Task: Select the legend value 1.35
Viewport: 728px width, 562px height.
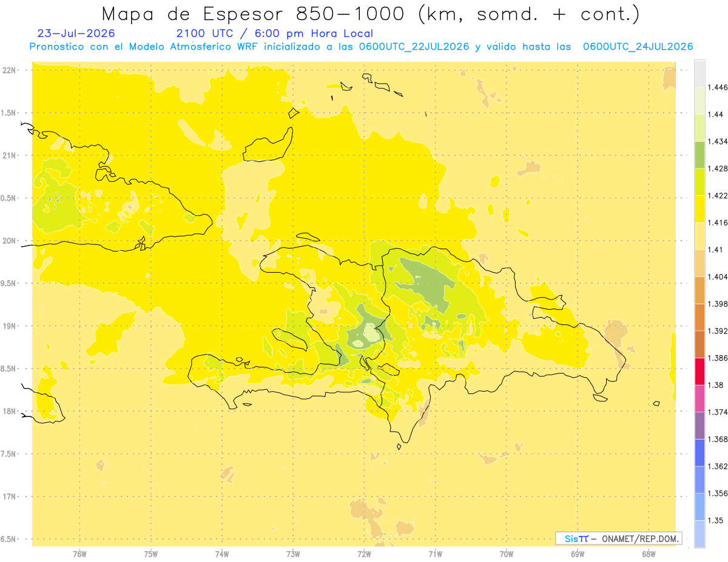Action: (715, 521)
